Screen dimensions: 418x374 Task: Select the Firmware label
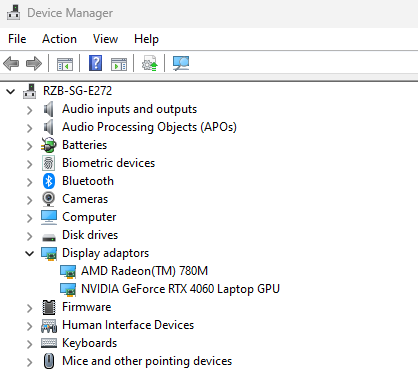(87, 307)
